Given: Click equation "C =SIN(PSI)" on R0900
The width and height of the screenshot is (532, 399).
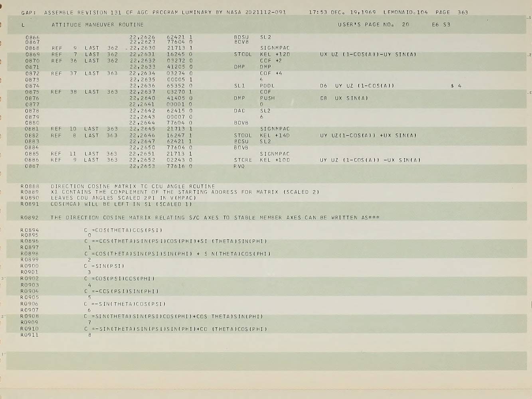Looking at the screenshot, I should [104, 266].
